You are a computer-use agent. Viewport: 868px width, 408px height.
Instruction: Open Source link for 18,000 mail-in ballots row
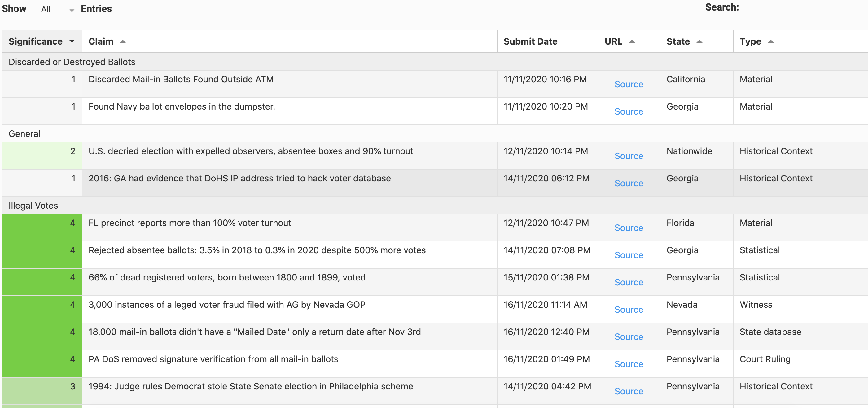pos(629,337)
